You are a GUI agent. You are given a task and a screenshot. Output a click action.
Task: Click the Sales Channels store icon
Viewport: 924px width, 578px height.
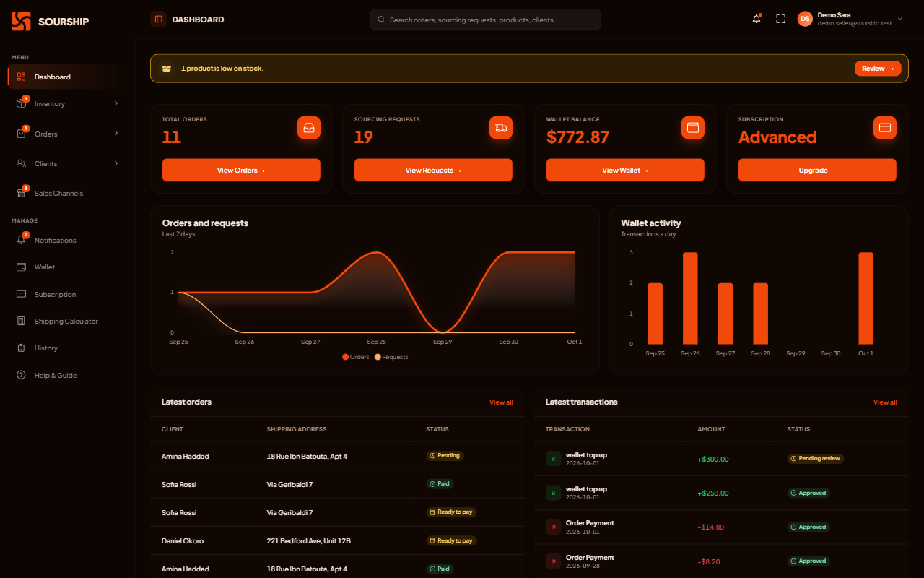[21, 194]
